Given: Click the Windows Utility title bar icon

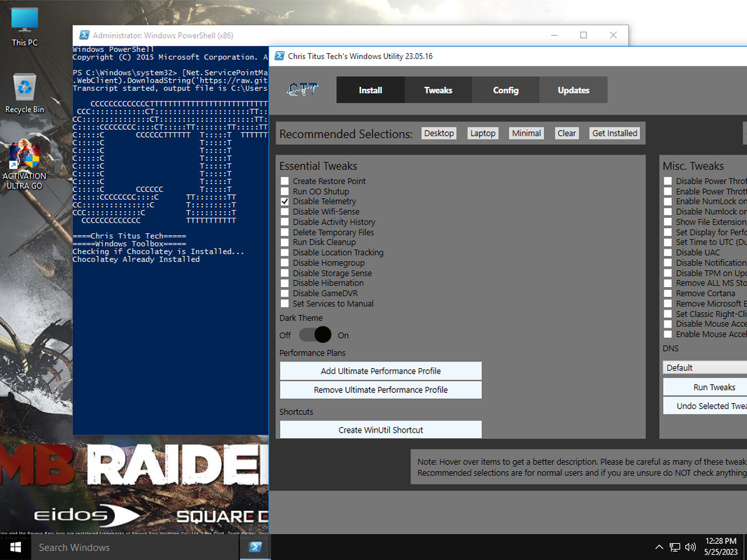Looking at the screenshot, I should [279, 56].
